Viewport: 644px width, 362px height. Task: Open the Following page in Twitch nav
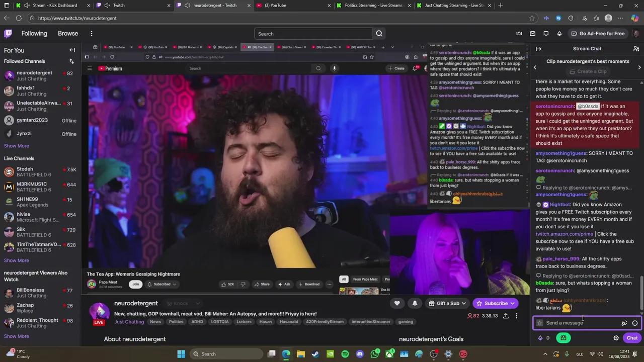[34, 34]
